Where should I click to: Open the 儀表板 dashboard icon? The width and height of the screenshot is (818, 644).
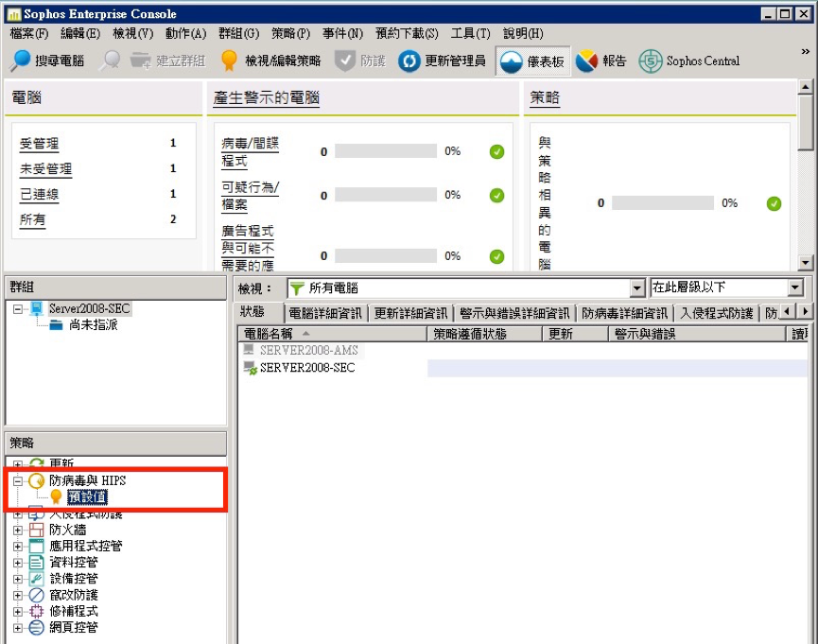click(511, 62)
